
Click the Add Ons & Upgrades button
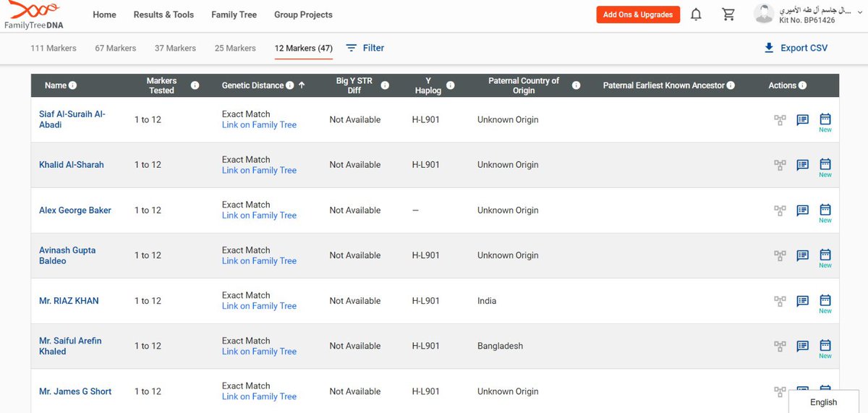638,14
